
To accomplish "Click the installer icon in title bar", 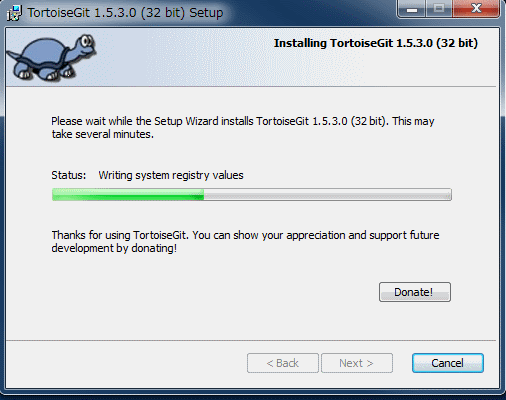I will 14,13.
